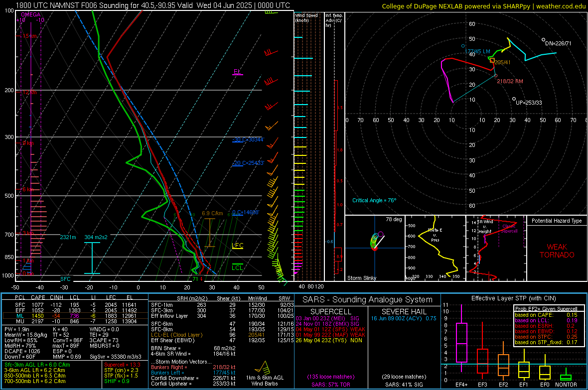Image resolution: width=588 pixels, height=390 pixels.
Task: Click the 218/32 RM storm motion marker
Action: tap(496, 76)
